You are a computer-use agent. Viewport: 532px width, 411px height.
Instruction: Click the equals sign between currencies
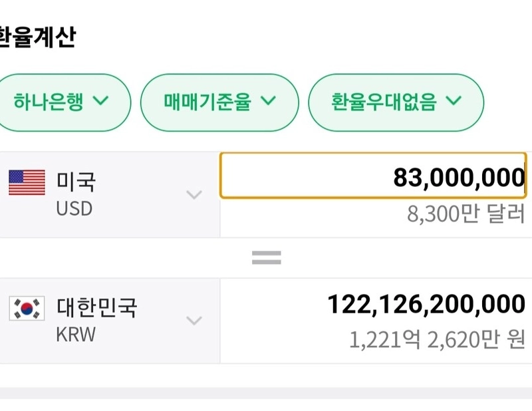[x=266, y=257]
